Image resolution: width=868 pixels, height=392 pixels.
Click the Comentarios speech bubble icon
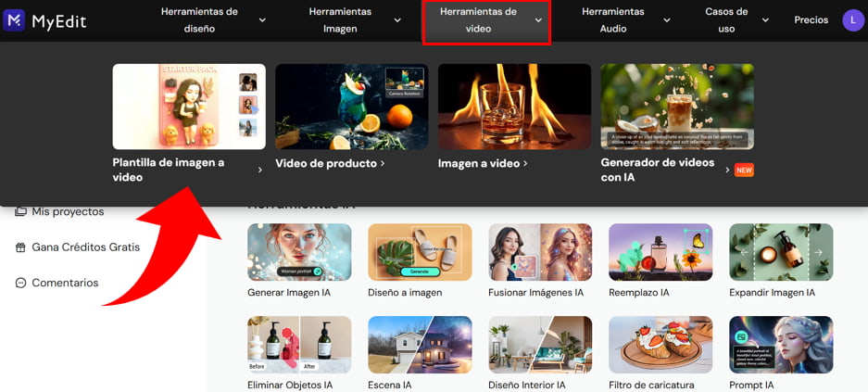20,283
